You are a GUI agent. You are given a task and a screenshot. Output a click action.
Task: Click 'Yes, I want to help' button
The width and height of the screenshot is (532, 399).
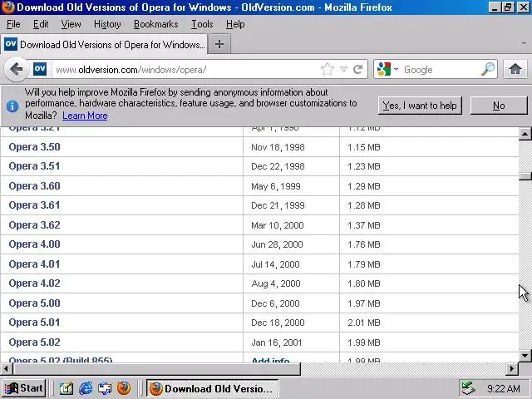[420, 106]
